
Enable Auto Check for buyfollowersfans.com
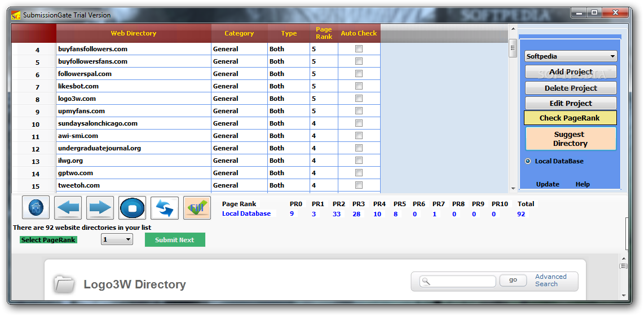point(359,61)
